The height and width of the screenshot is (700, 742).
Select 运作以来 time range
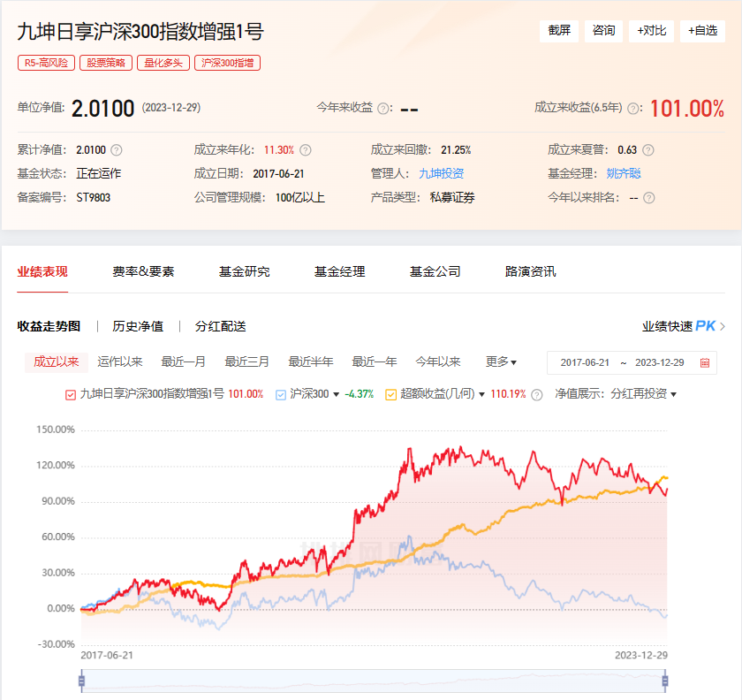point(120,362)
